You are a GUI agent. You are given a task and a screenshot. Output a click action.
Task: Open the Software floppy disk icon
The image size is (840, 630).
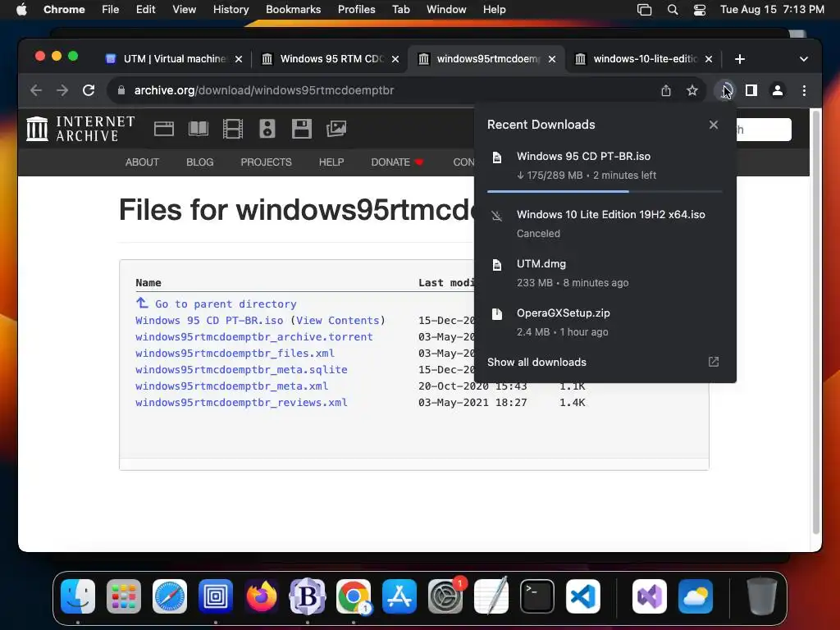tap(302, 129)
